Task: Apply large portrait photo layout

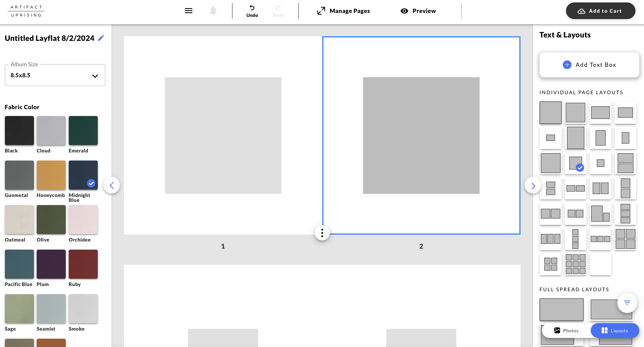Action: (x=575, y=138)
